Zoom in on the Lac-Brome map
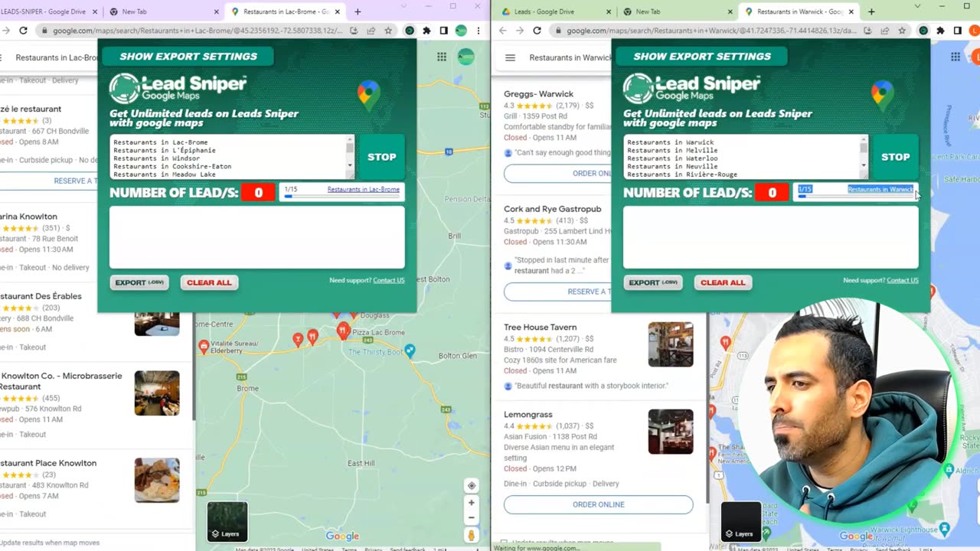980x551 pixels. [x=472, y=503]
